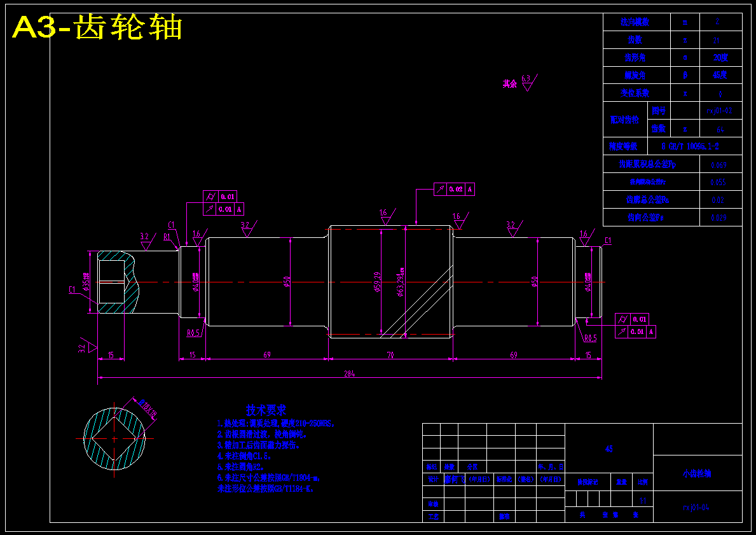Click the '变位系数' table cell
This screenshot has height=535, width=756.
click(x=635, y=93)
